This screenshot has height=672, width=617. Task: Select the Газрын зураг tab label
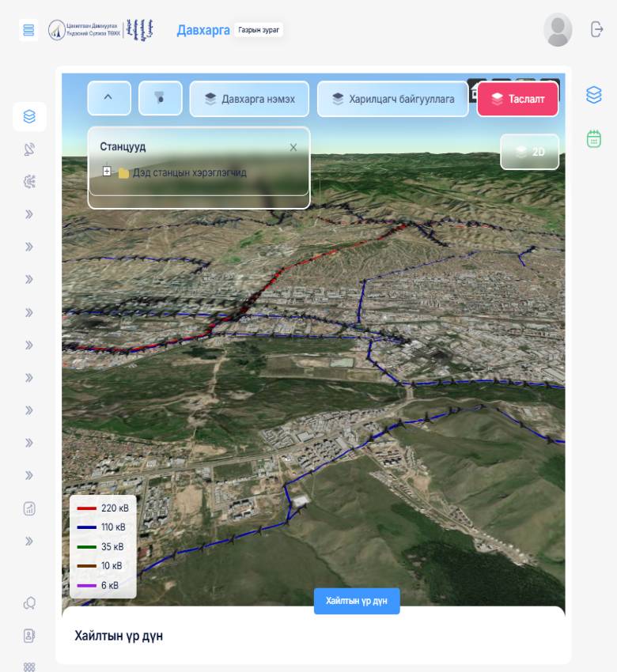[x=259, y=30]
